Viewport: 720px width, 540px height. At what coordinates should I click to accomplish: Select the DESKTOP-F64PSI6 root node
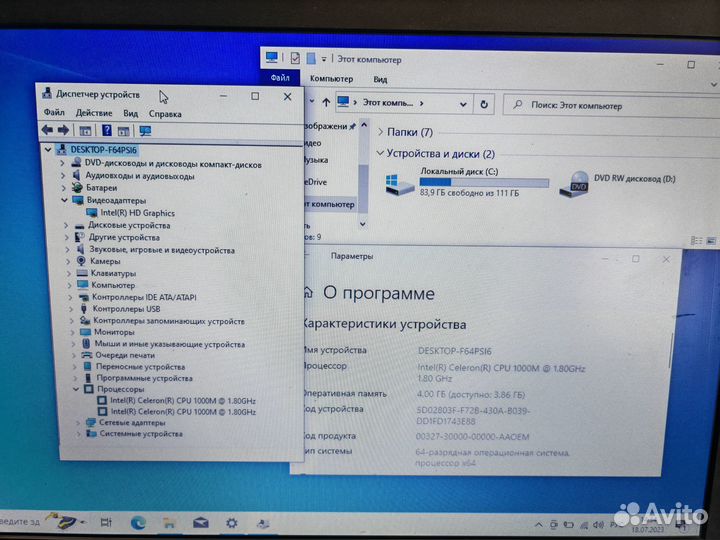coord(103,150)
